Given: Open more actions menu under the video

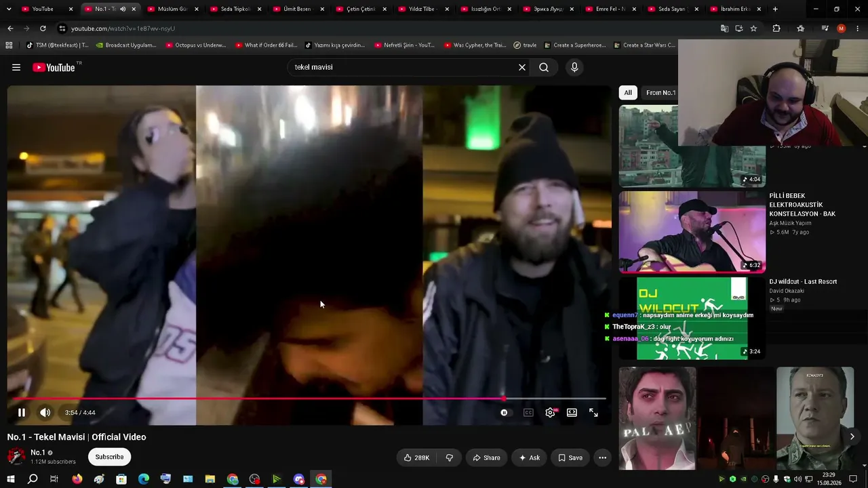Looking at the screenshot, I should pyautogui.click(x=602, y=457).
